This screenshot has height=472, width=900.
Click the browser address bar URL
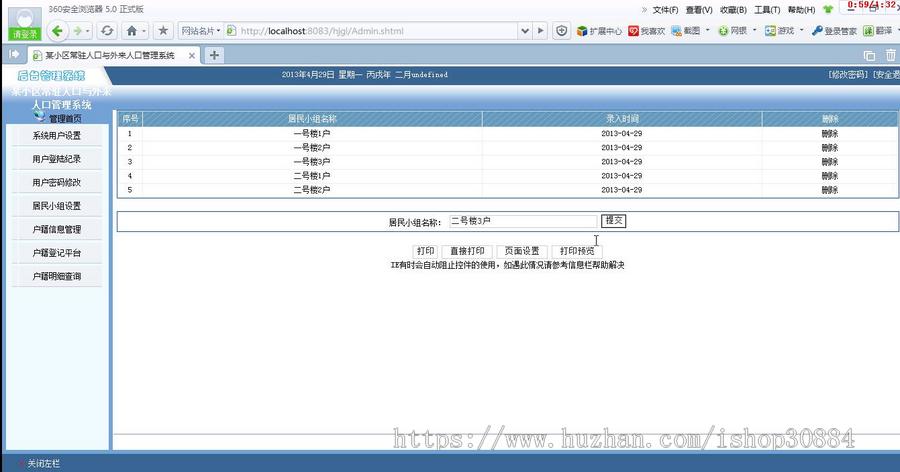tap(373, 31)
